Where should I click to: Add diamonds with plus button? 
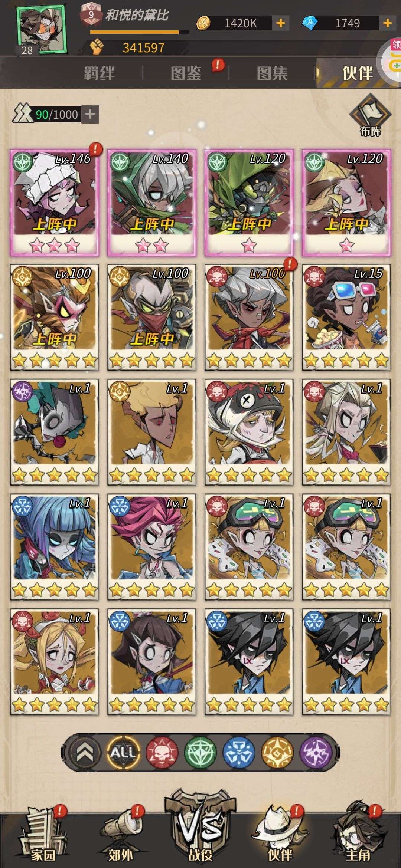point(387,23)
